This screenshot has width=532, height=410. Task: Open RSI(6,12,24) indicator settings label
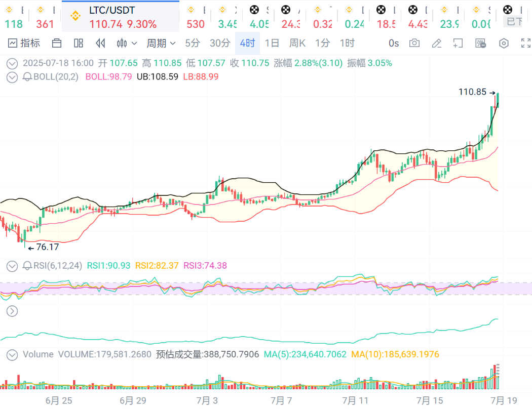(x=58, y=266)
